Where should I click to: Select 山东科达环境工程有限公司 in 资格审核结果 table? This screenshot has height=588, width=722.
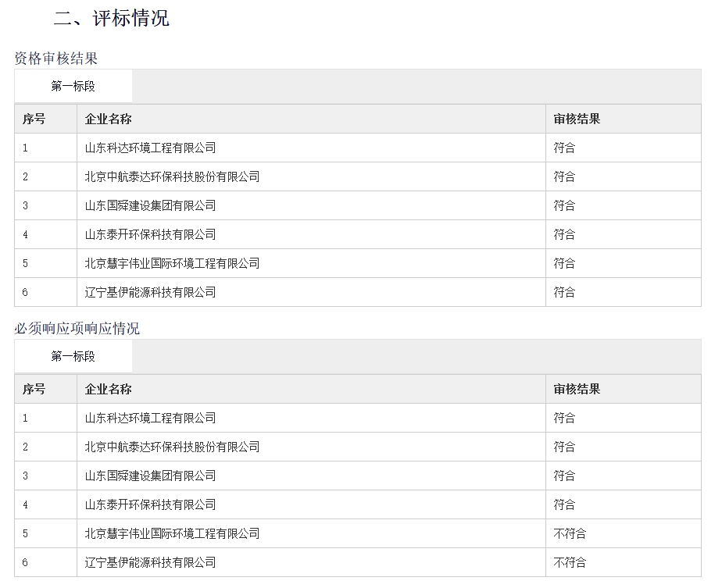[x=150, y=148]
